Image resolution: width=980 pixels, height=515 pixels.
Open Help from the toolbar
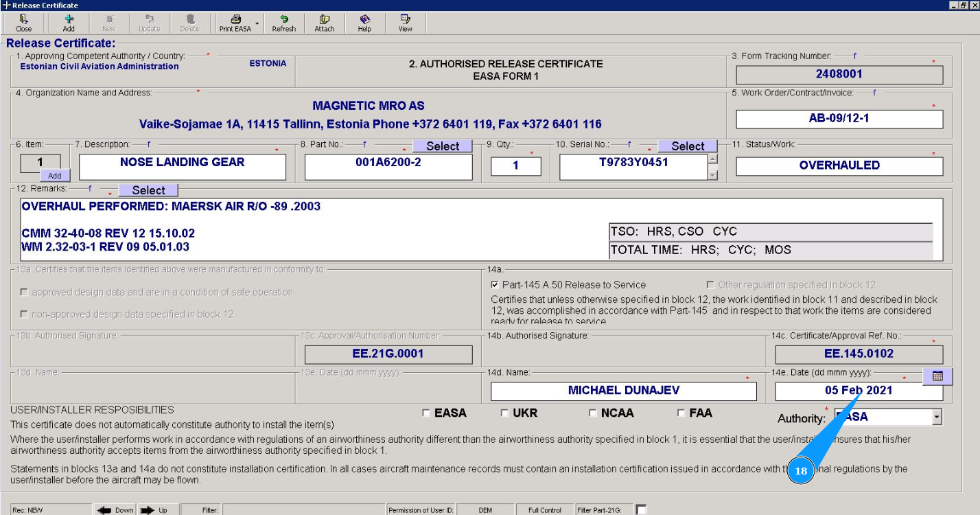click(x=364, y=20)
